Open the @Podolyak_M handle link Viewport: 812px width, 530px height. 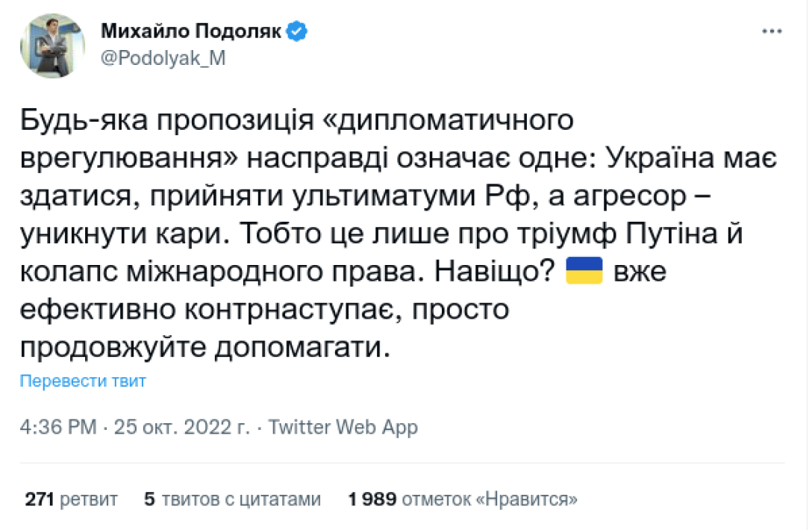pyautogui.click(x=162, y=60)
